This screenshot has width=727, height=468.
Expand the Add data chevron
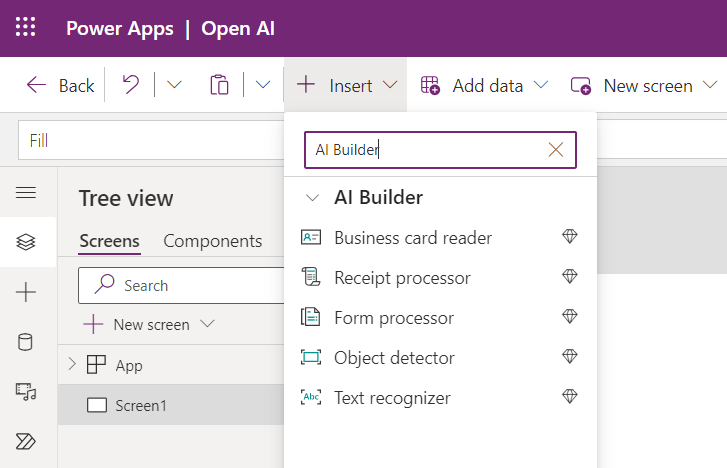(x=541, y=85)
